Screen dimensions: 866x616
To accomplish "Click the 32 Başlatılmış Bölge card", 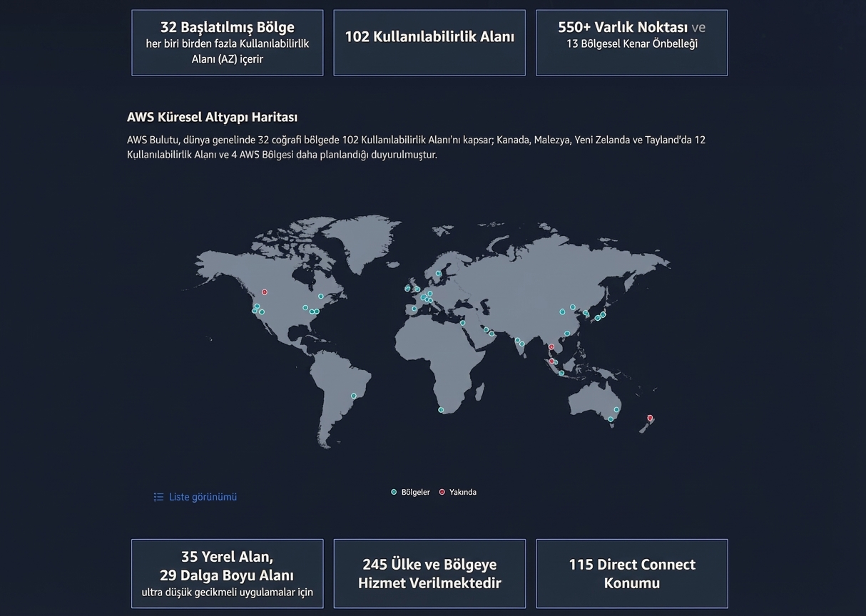I will [227, 43].
